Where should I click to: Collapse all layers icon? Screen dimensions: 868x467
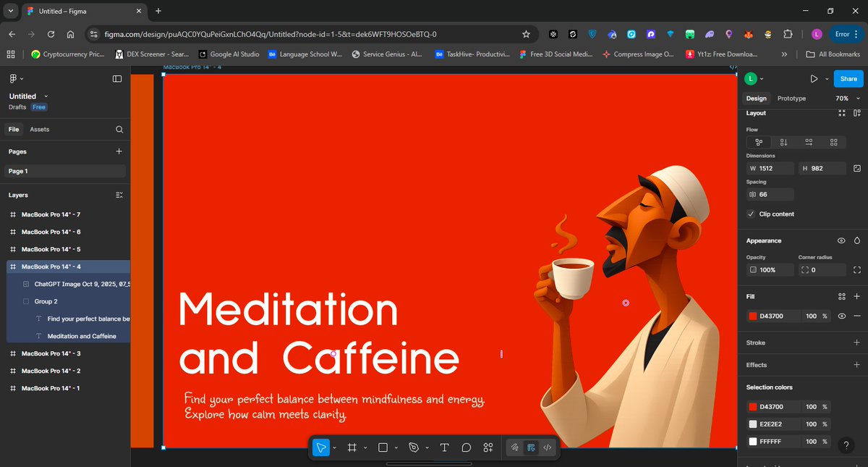tap(119, 195)
